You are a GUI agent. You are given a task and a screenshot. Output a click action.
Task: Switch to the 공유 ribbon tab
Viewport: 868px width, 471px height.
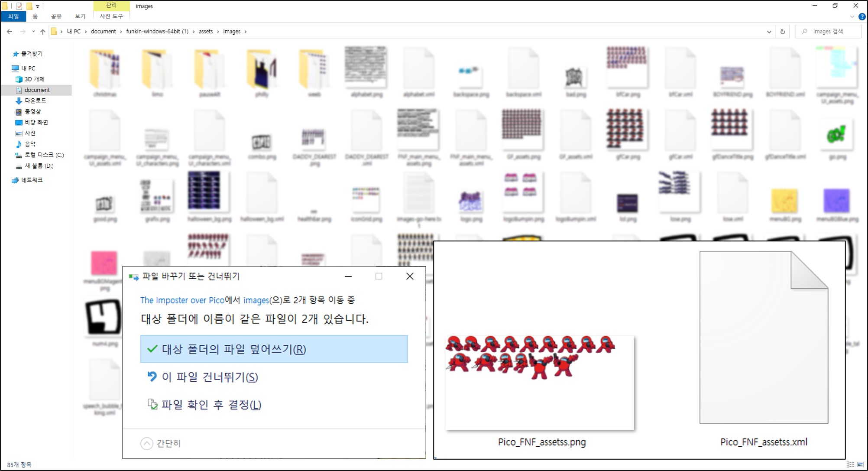(x=56, y=16)
